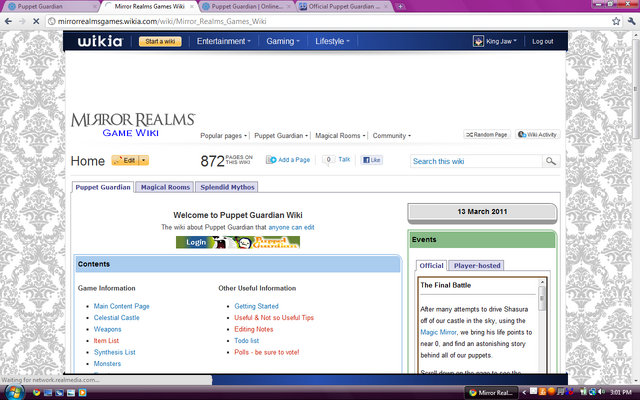
Task: Click into Search this wiki field
Action: (476, 161)
